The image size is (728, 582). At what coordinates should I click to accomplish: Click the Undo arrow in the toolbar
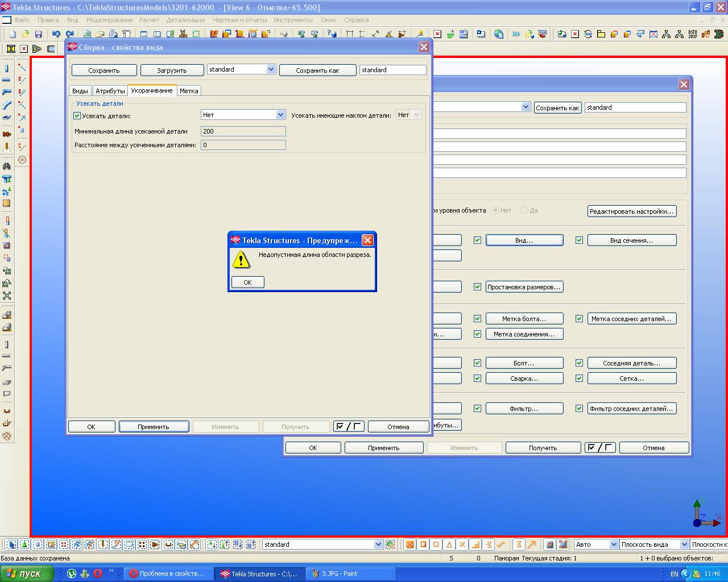pos(56,34)
